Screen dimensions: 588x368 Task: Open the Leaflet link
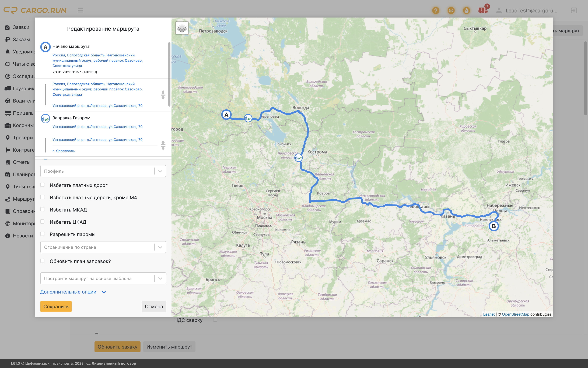tap(489, 314)
